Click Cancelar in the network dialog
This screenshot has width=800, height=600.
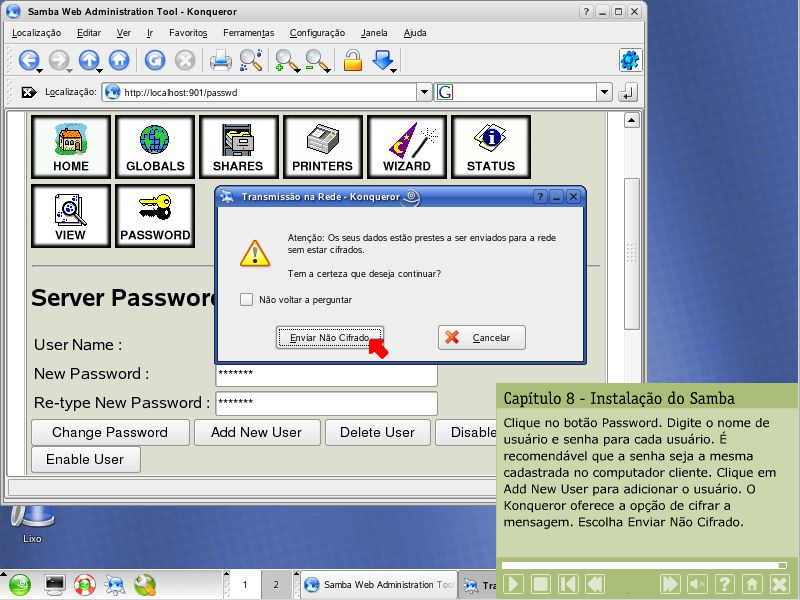pyautogui.click(x=481, y=338)
